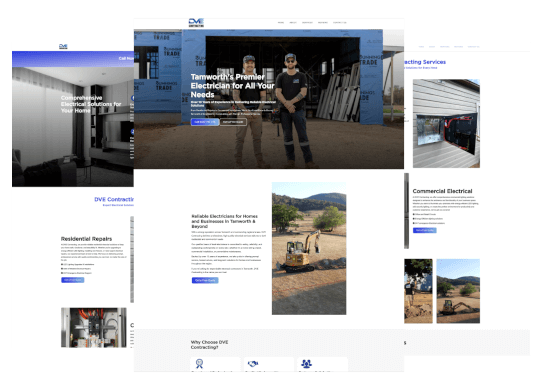The height and width of the screenshot is (384, 538).
Task: Click the blue 'DVE Contracting' heading on the left page
Action: coord(114,199)
